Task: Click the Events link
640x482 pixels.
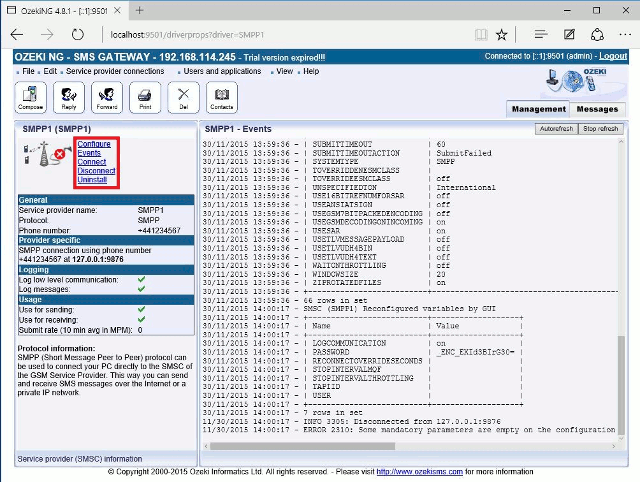Action: pos(89,153)
